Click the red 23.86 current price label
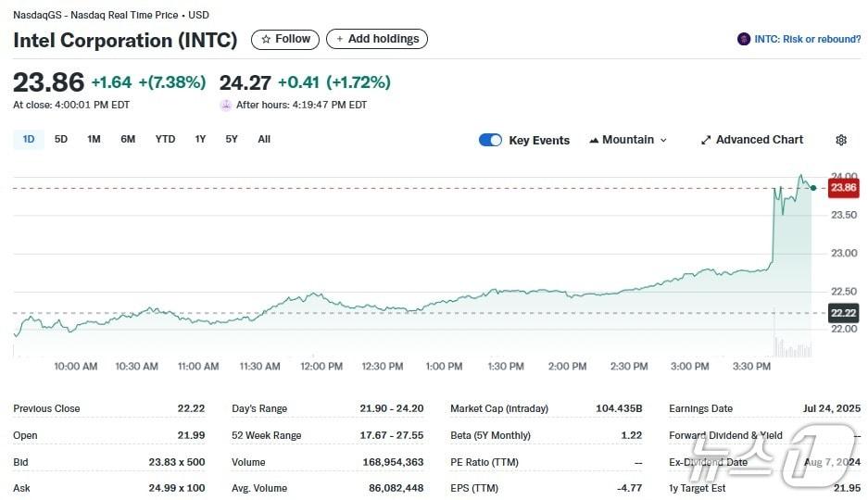This screenshot has height=500, width=868. pyautogui.click(x=843, y=188)
